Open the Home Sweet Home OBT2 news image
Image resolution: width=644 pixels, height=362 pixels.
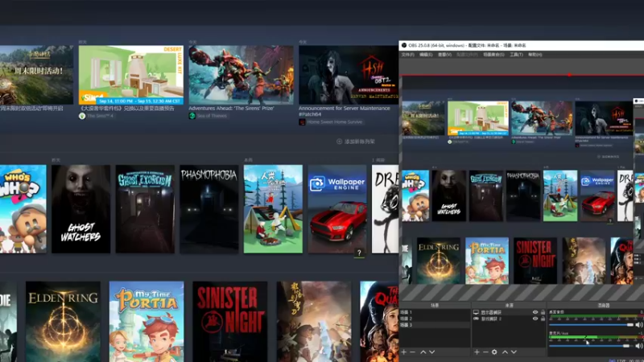(349, 75)
